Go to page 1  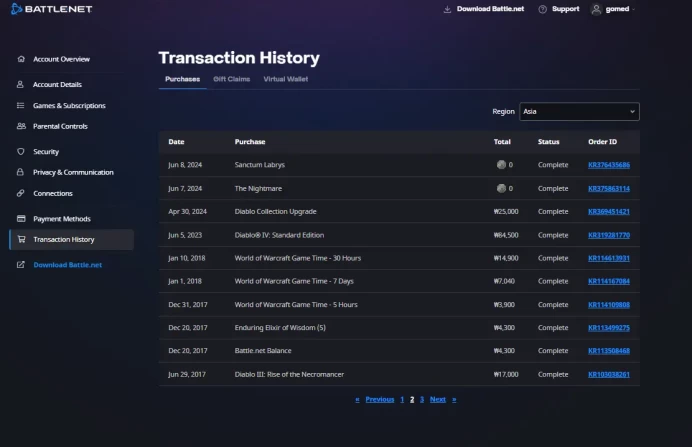402,399
